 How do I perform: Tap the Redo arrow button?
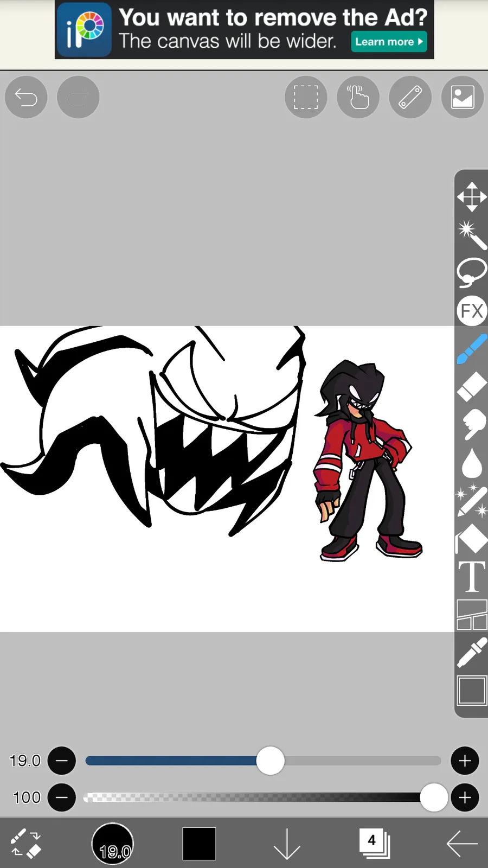pos(78,97)
